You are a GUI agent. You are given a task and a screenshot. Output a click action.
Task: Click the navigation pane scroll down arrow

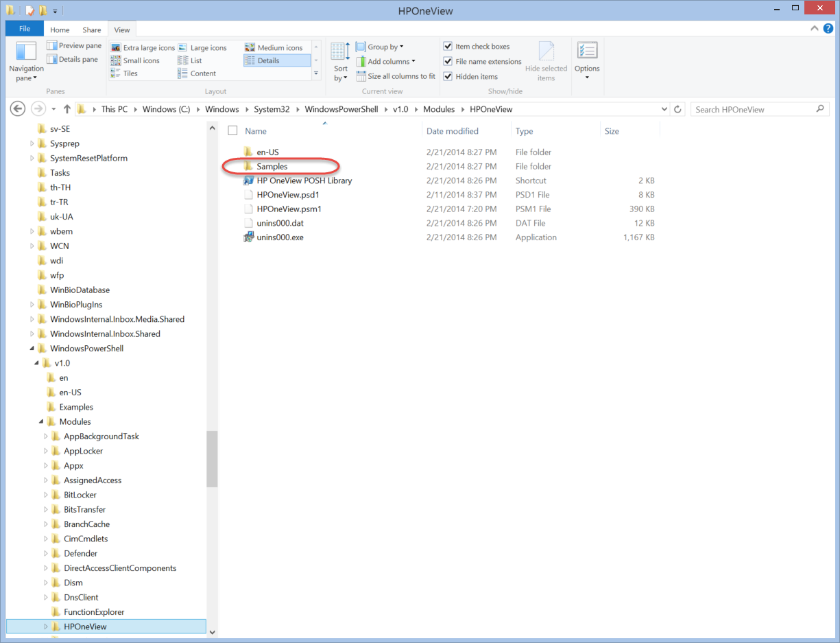tap(212, 632)
